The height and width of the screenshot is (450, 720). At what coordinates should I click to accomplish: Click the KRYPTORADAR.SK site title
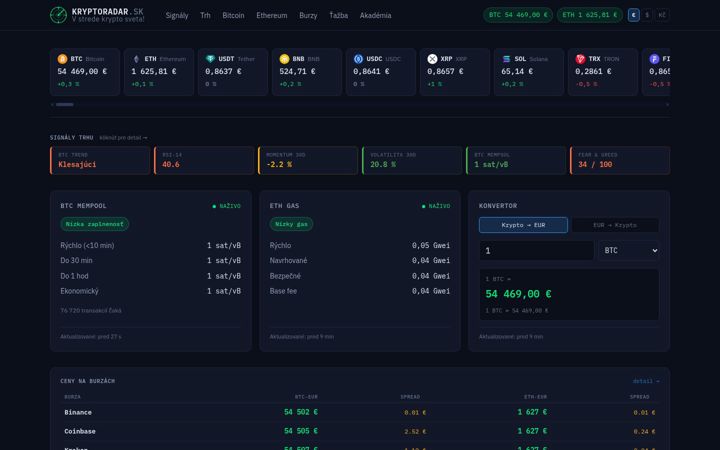pos(107,12)
